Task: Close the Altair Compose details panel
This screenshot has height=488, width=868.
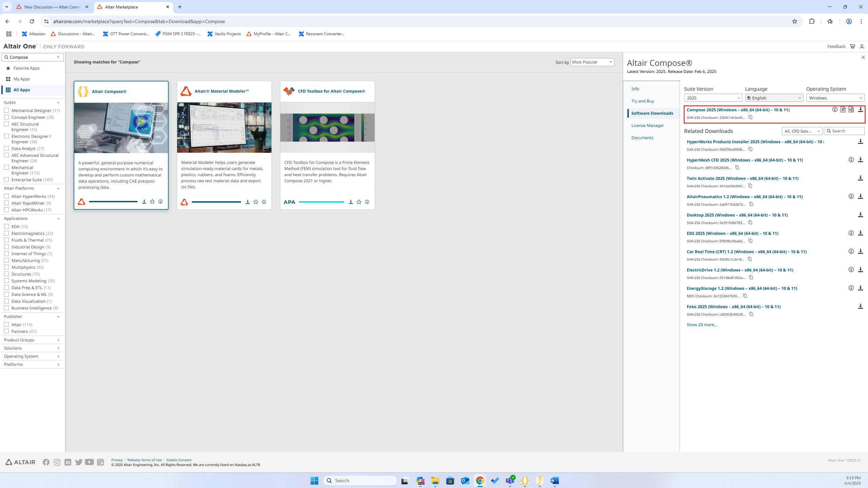Action: coord(863,57)
